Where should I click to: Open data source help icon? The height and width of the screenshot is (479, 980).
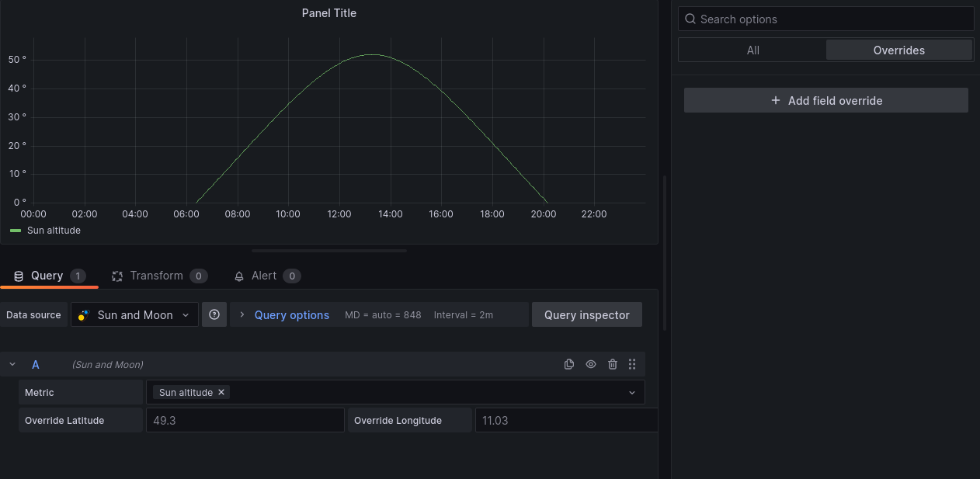coord(214,314)
